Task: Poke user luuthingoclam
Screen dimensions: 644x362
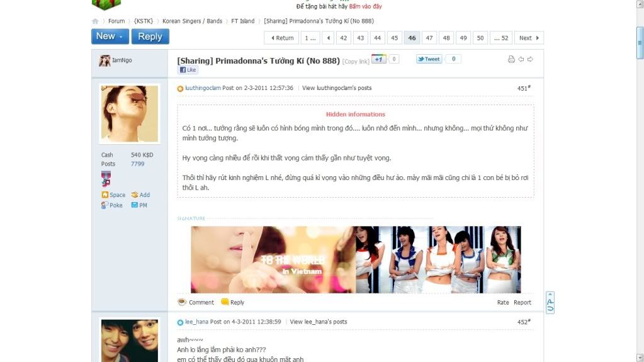Action: (x=111, y=205)
